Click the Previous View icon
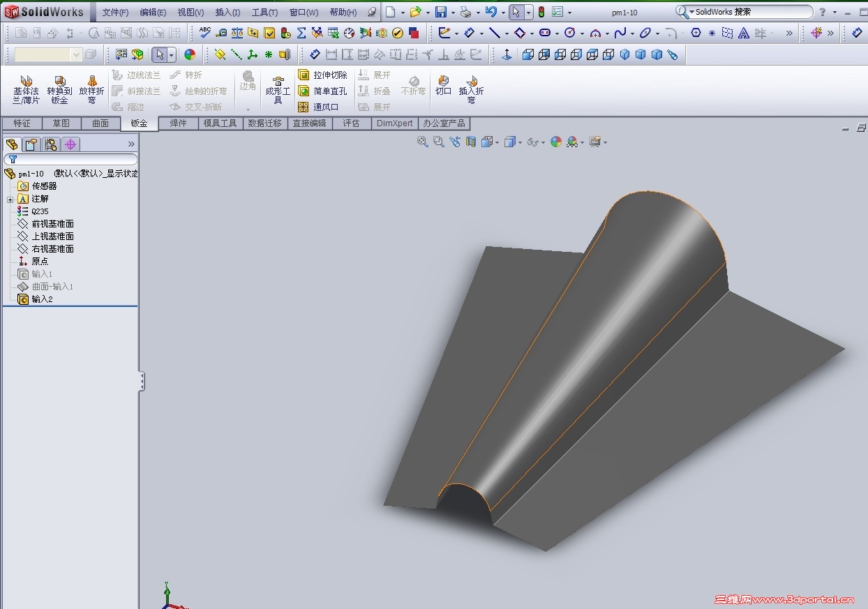 click(455, 142)
